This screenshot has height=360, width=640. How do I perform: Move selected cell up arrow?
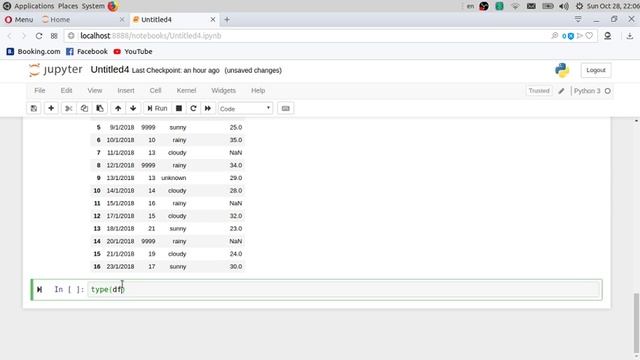coord(118,109)
